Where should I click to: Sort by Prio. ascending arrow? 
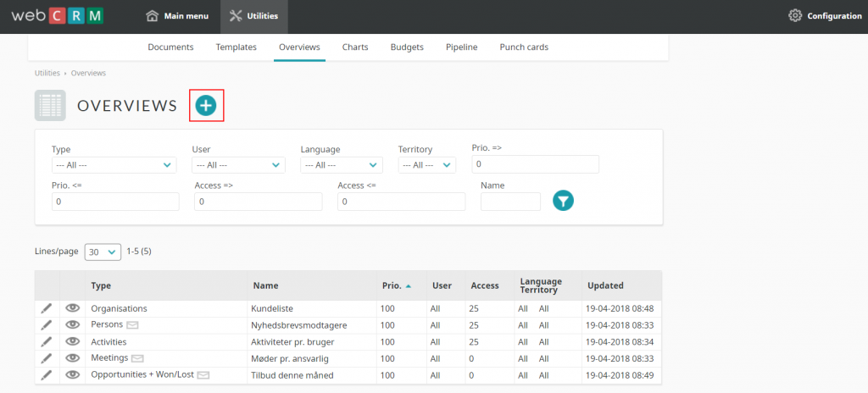coord(409,286)
